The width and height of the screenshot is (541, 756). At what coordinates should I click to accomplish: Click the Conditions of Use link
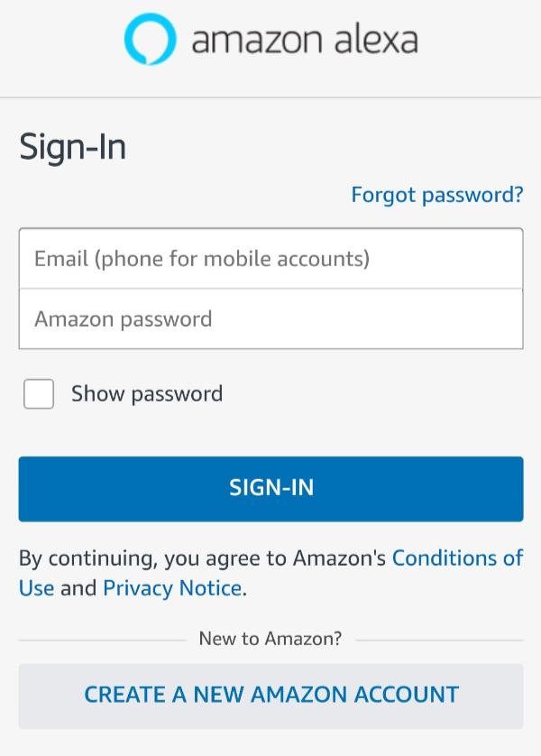457,558
